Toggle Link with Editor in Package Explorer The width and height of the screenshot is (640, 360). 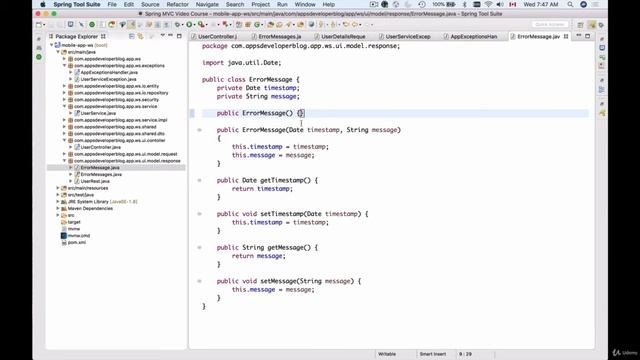pos(140,36)
